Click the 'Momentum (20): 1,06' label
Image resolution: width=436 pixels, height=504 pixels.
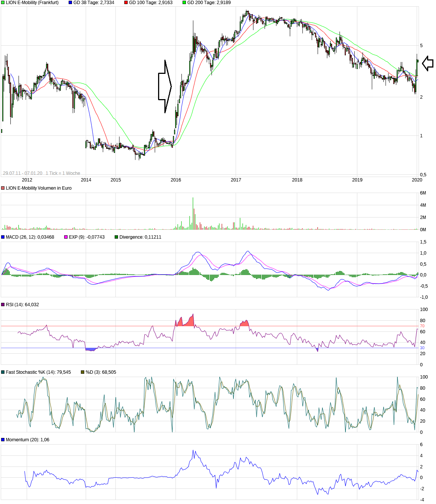27,440
